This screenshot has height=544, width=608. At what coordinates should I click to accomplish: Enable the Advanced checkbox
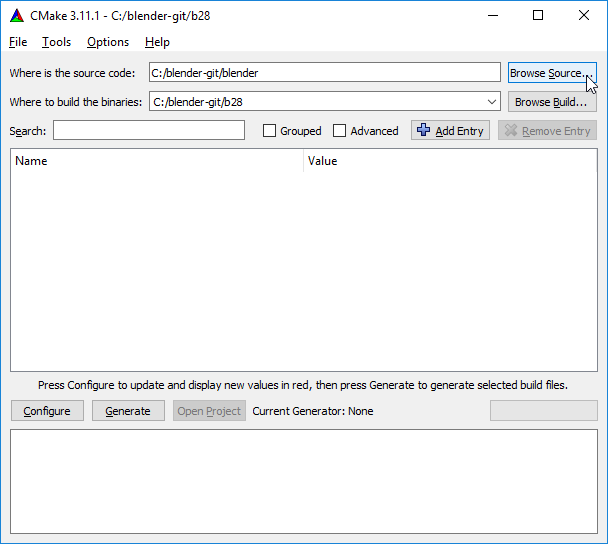[x=339, y=131]
